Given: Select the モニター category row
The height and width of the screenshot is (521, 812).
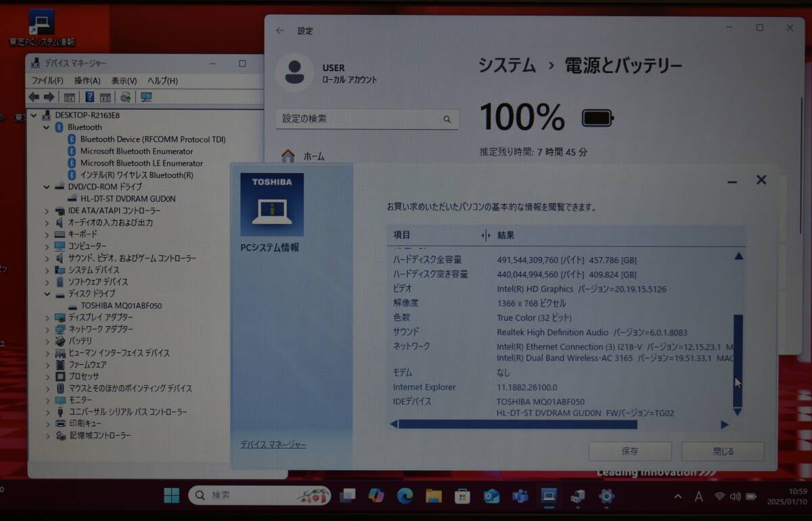Looking at the screenshot, I should pos(80,400).
